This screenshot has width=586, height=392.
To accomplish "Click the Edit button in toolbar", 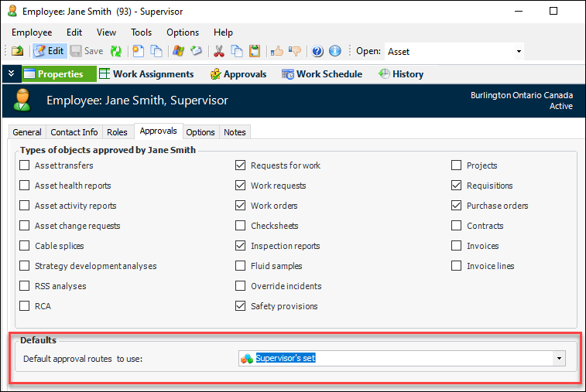I will [49, 51].
